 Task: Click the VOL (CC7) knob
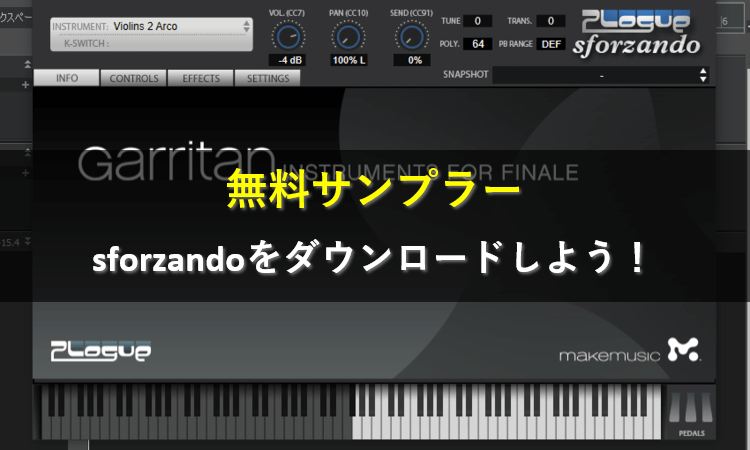(287, 37)
